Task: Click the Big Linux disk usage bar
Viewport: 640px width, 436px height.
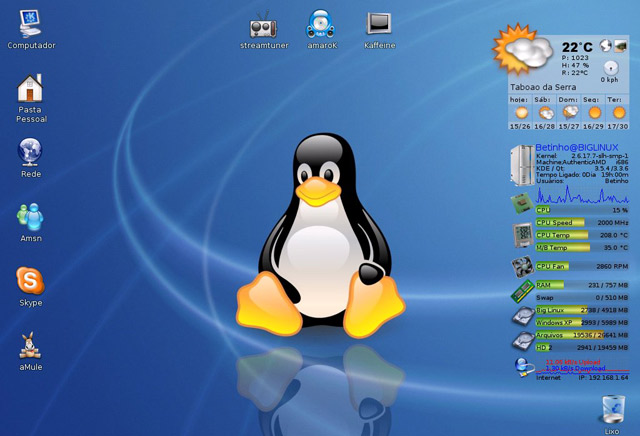Action: point(582,310)
